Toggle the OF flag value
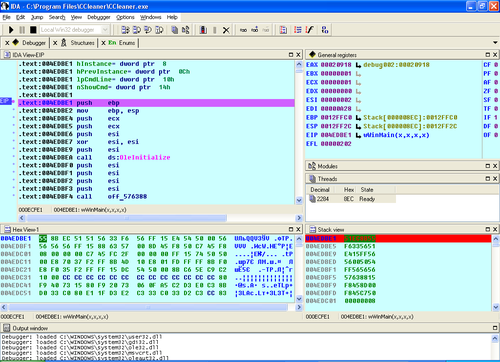Screen dimensions: 500x362 pyautogui.click(x=496, y=135)
